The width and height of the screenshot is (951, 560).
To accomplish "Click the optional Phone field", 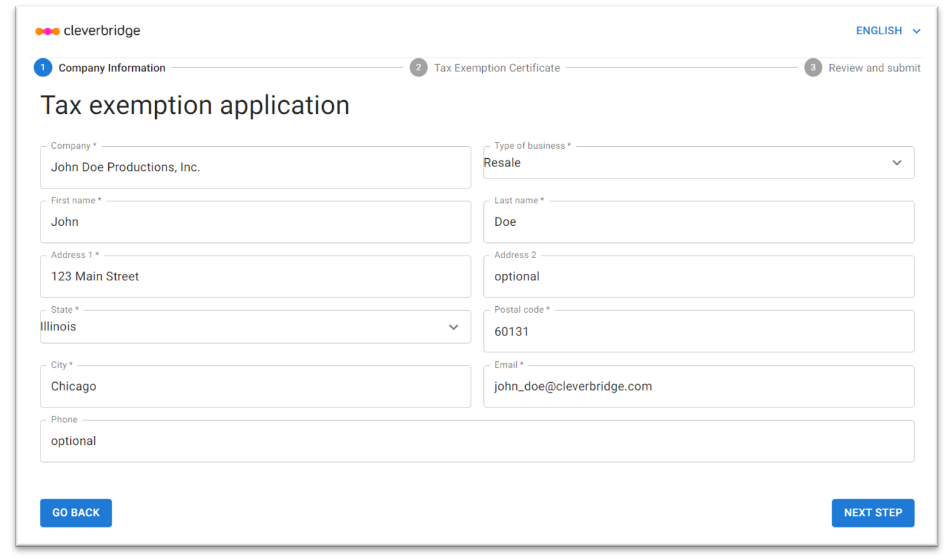I will (477, 441).
